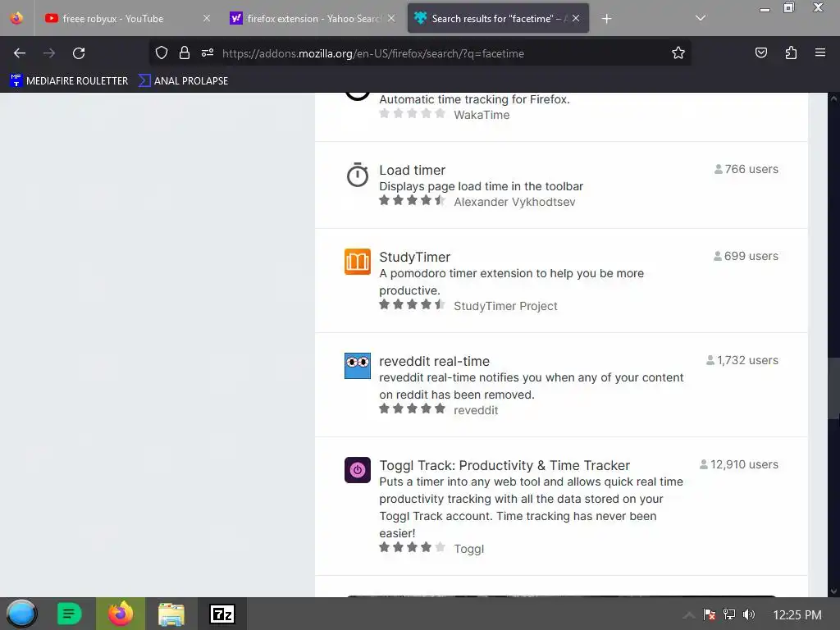Open the Load timer extension link
The image size is (840, 630).
(x=412, y=170)
